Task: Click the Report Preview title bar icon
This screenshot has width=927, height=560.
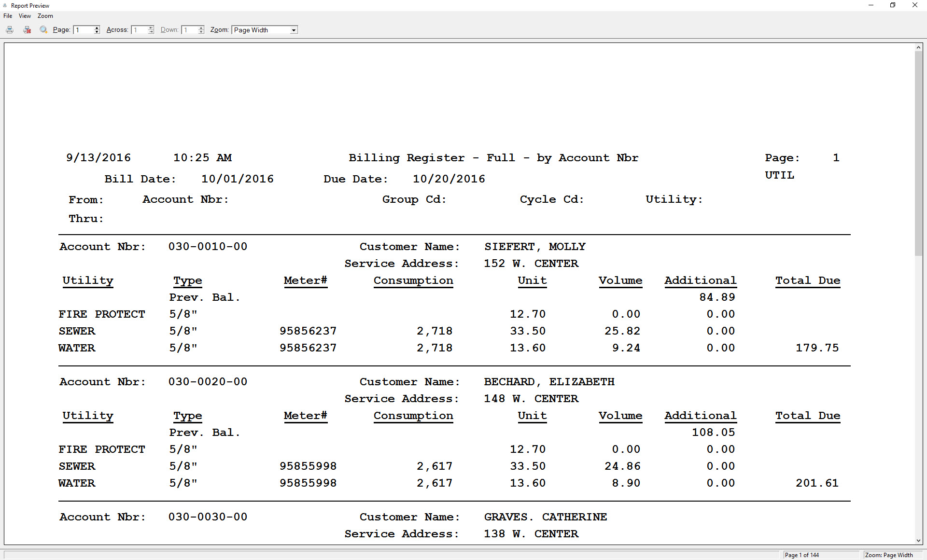Action: click(x=5, y=5)
